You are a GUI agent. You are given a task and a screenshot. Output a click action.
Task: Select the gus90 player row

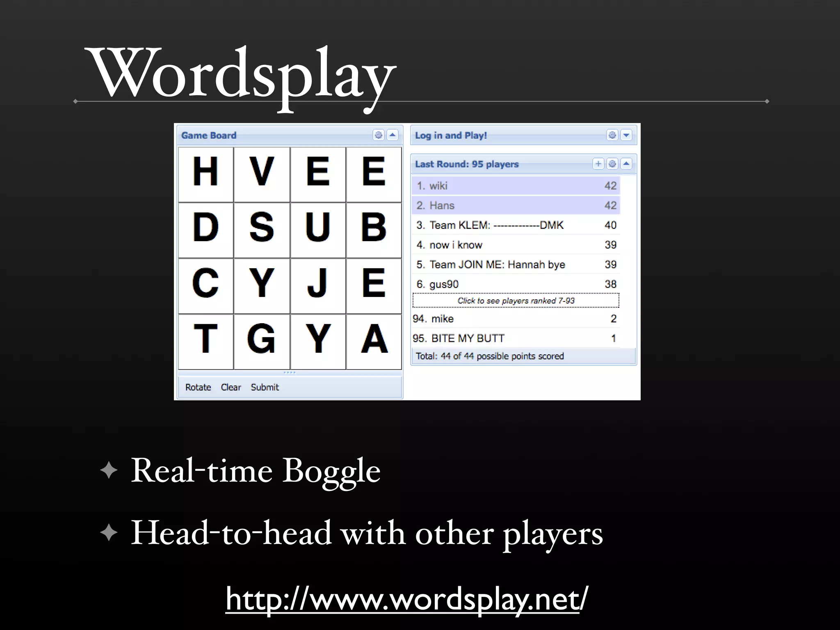click(x=516, y=284)
